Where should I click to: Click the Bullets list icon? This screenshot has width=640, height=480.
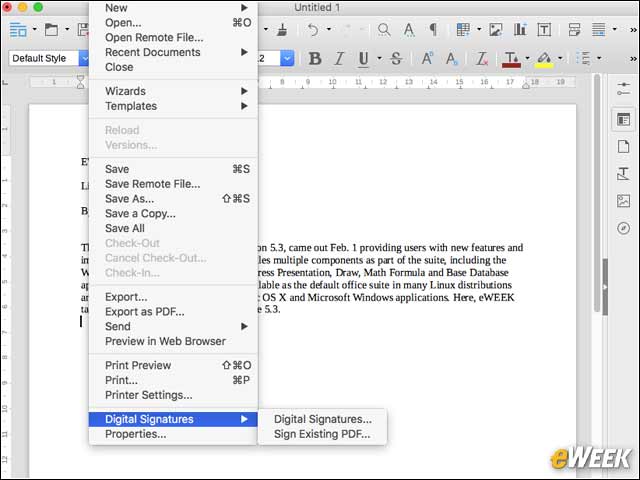(x=584, y=58)
